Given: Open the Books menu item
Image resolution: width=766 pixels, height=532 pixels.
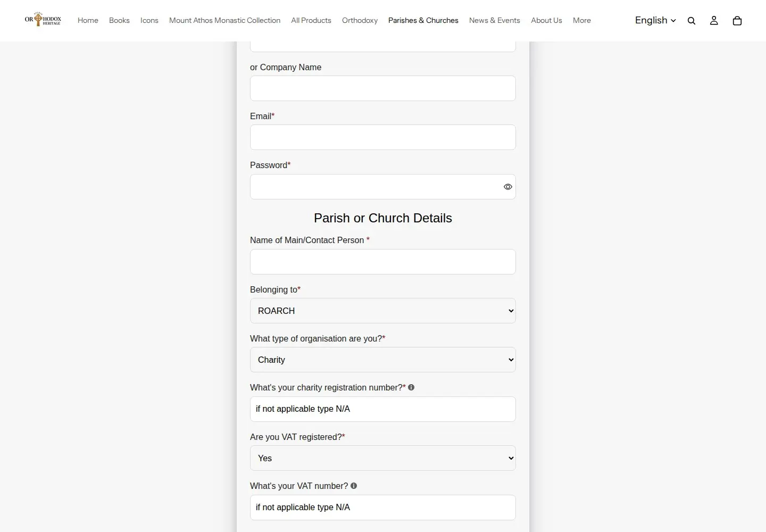Looking at the screenshot, I should [119, 20].
